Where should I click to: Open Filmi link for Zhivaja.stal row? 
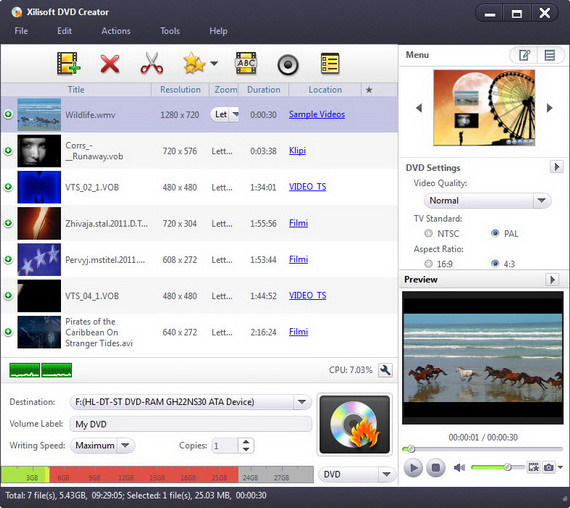tap(298, 223)
